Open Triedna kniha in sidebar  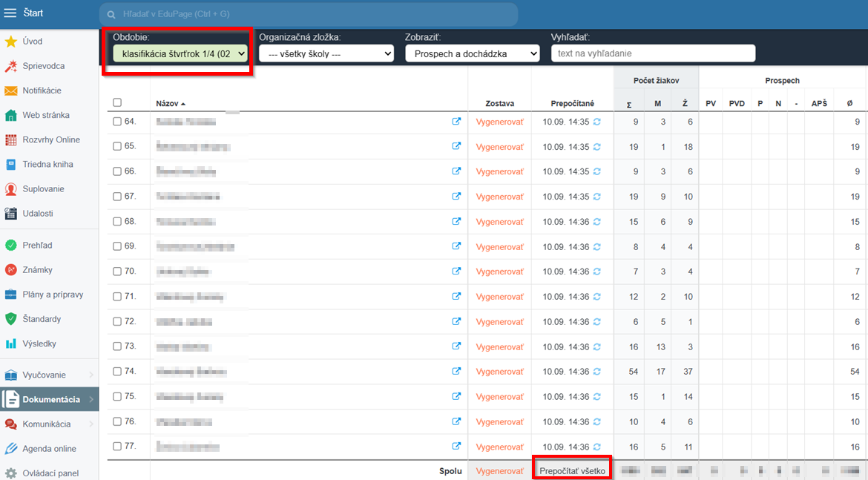point(47,164)
